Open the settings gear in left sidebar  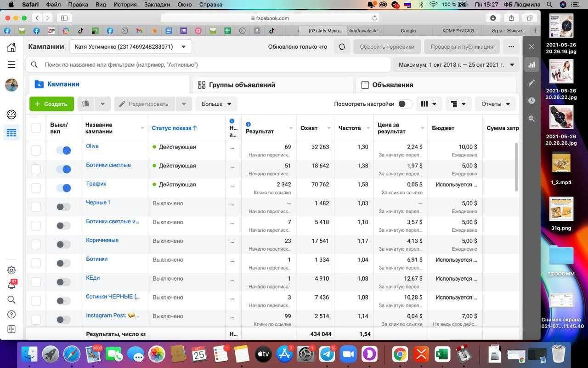tap(11, 270)
